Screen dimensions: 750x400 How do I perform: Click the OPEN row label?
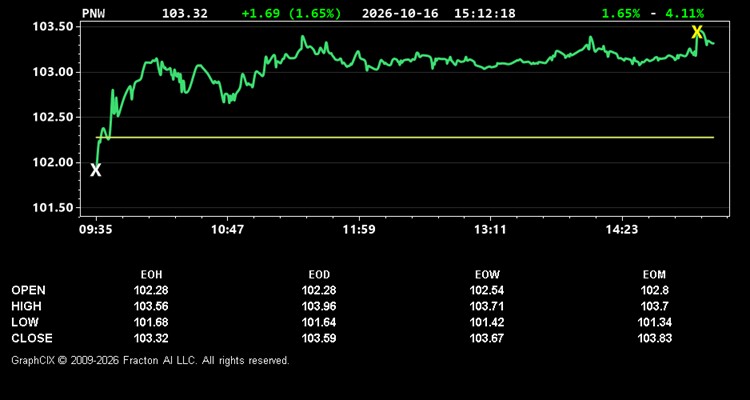coord(29,290)
